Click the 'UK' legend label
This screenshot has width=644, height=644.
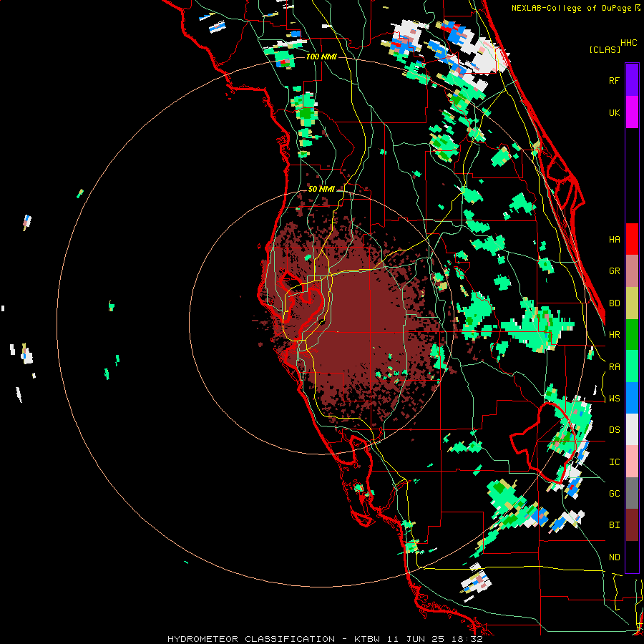pos(614,113)
